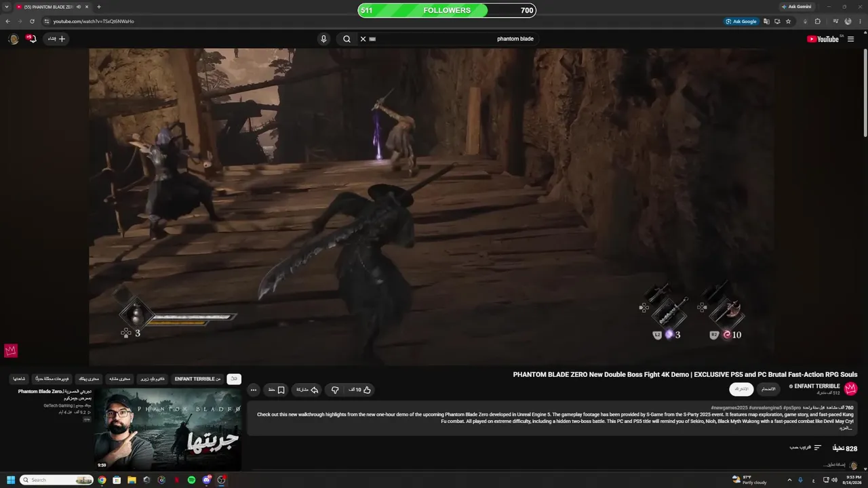868x488 pixels.
Task: Click the add a comment field
Action: click(x=834, y=465)
